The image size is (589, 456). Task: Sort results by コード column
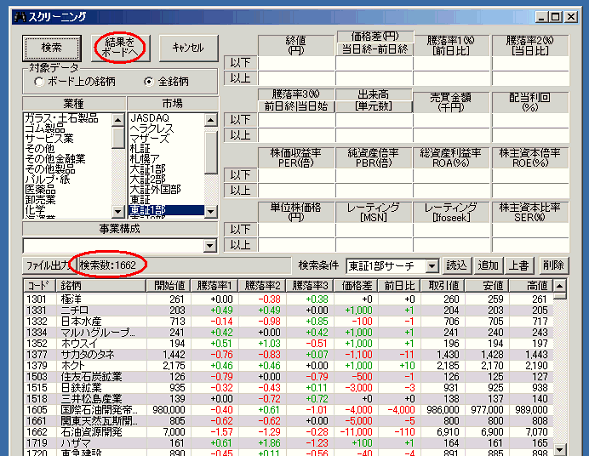pyautogui.click(x=40, y=286)
